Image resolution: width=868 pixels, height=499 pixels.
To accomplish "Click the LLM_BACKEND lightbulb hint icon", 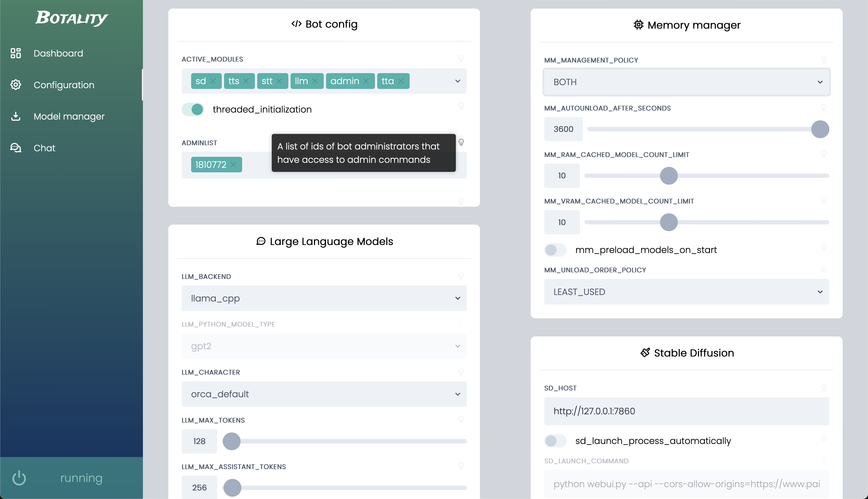I will (461, 276).
